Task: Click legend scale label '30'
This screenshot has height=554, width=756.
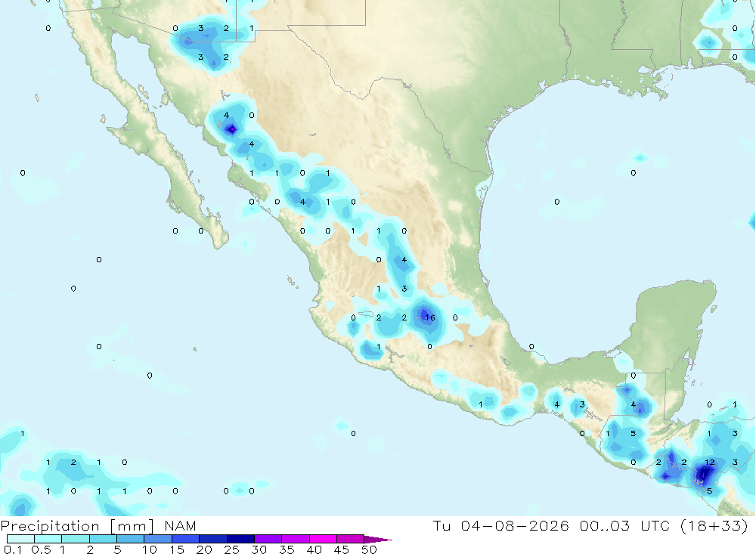Action: 259,549
